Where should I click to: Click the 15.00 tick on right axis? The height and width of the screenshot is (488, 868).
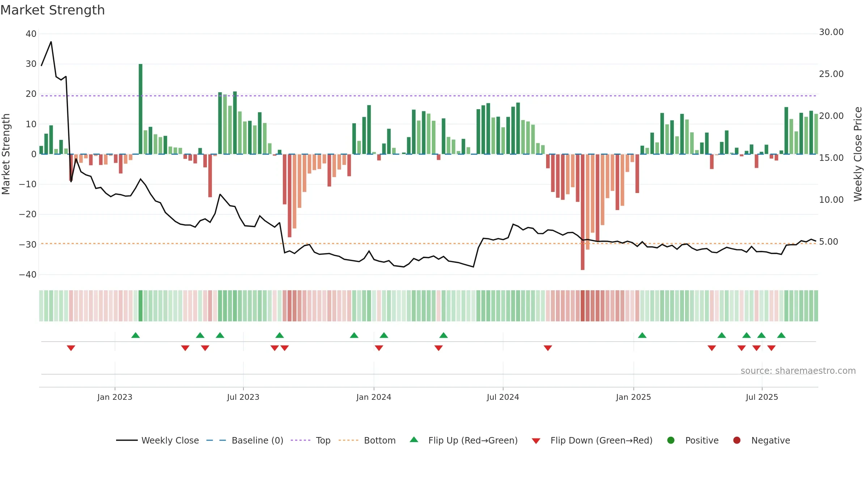point(831,158)
